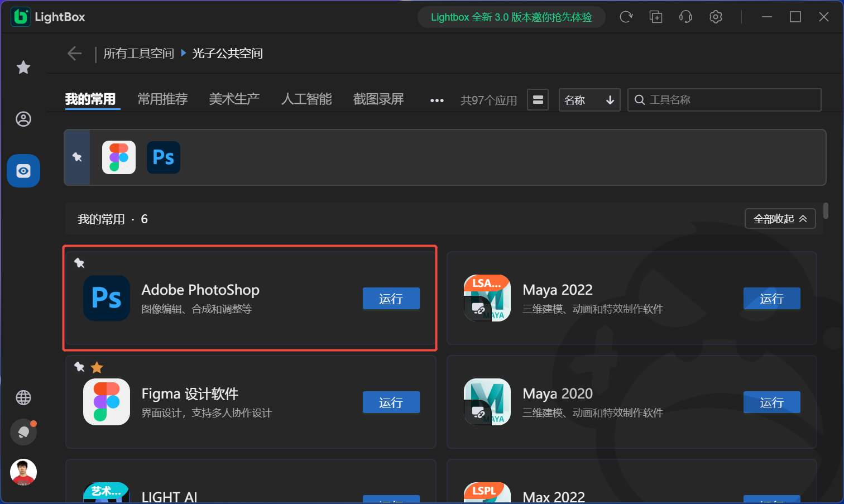Switch to 我的常用 tab
The width and height of the screenshot is (844, 504).
point(90,99)
